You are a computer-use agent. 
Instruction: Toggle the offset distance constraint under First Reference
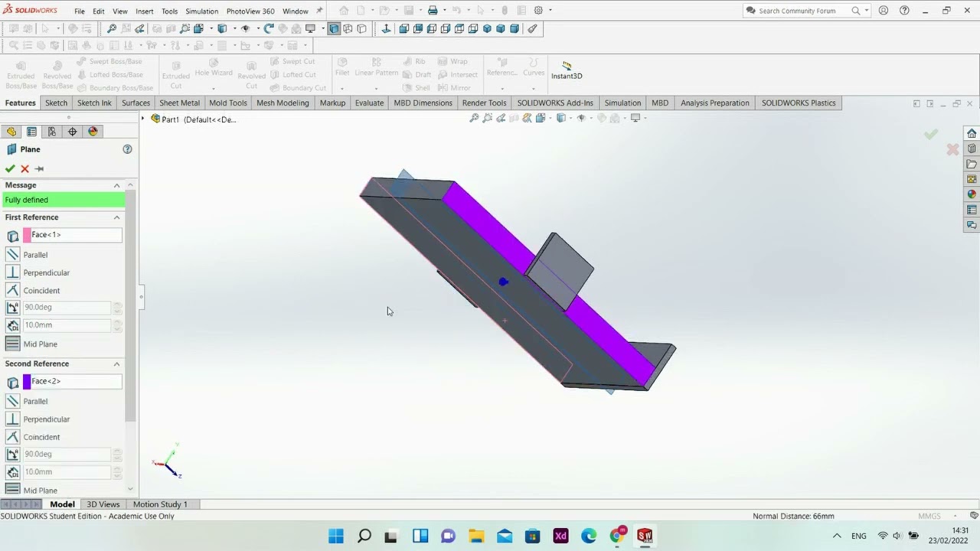[12, 325]
